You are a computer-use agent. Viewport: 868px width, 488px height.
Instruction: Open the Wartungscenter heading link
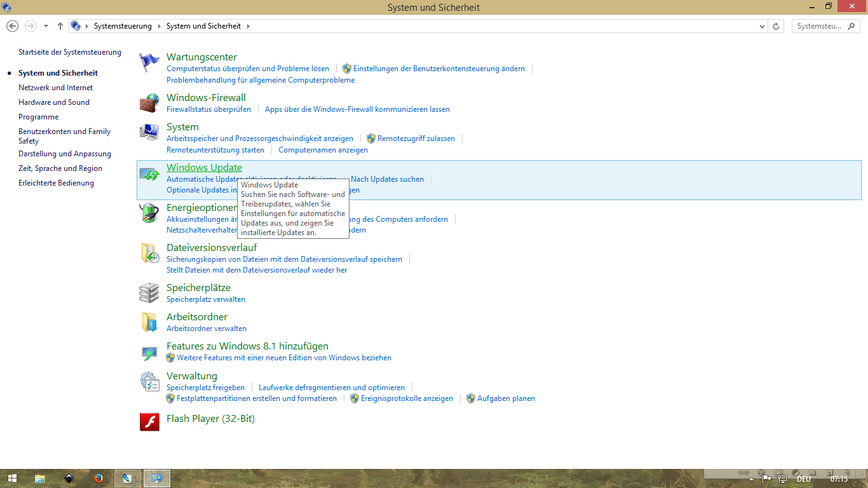click(201, 57)
